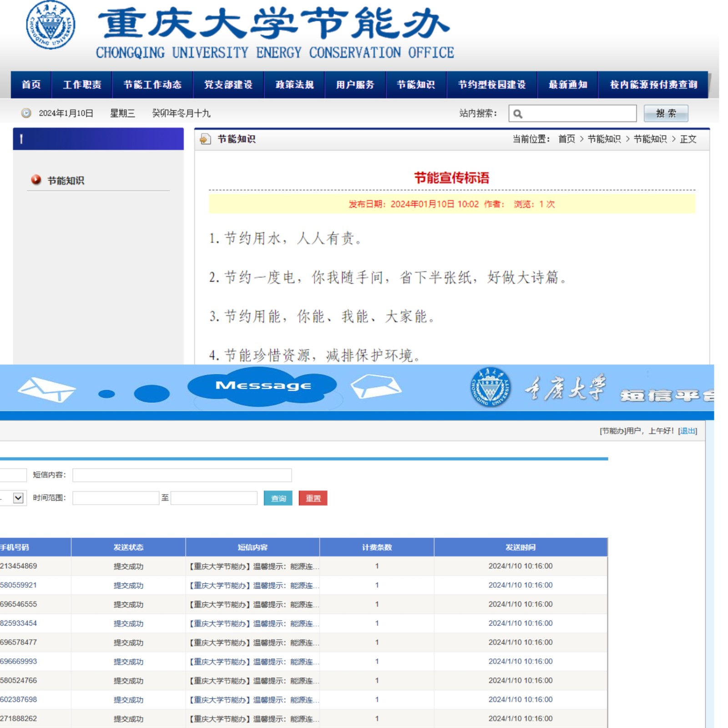728x728 pixels.
Task: Click the envelope icon in SMS platform banner
Action: pyautogui.click(x=46, y=389)
